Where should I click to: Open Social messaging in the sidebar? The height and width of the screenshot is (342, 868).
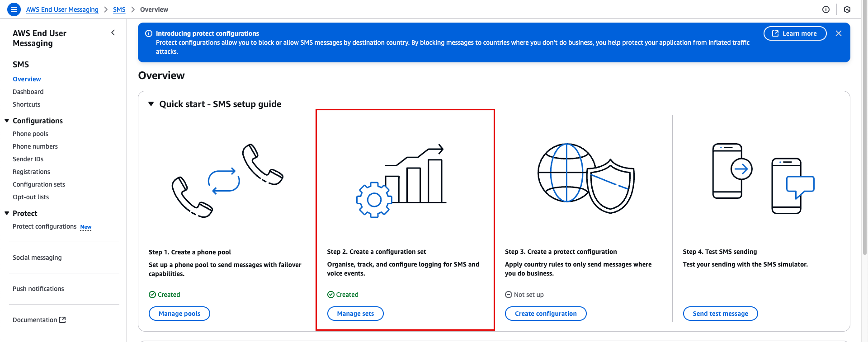pos(37,258)
